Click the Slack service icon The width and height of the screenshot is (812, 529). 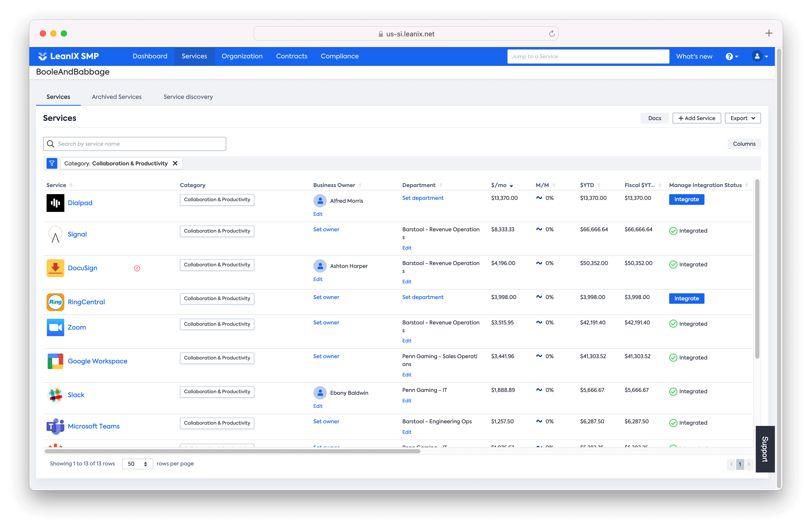click(x=55, y=395)
